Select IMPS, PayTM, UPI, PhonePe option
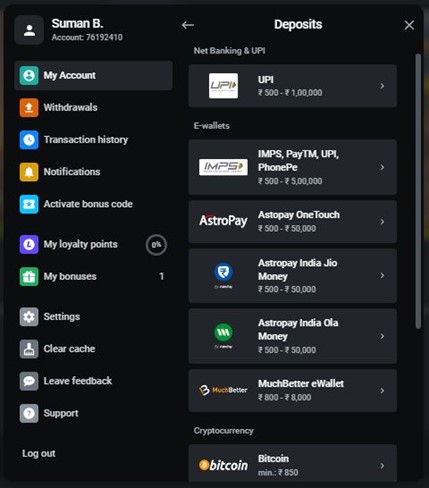The image size is (429, 488). click(293, 167)
